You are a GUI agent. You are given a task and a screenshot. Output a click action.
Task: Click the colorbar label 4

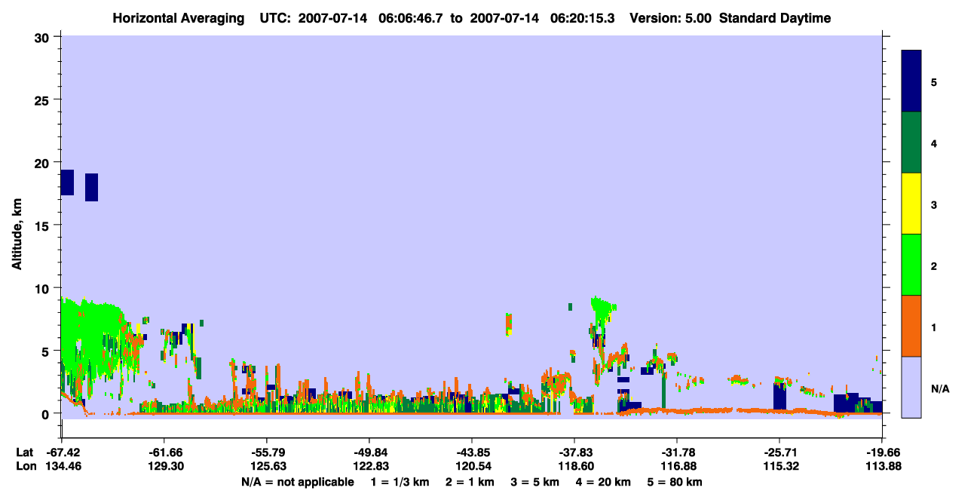(x=934, y=143)
